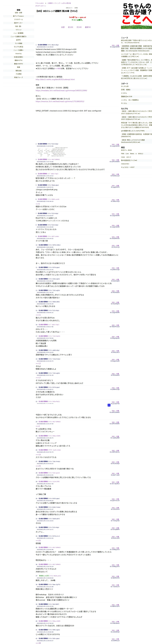This screenshot has height=644, width=152.
Task: Follow the >>11 anchor in post 15
Action: click(38, 315)
